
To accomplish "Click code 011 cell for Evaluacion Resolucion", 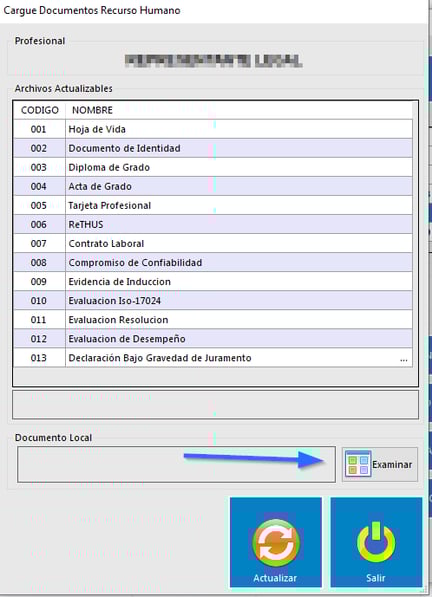I will click(x=39, y=319).
